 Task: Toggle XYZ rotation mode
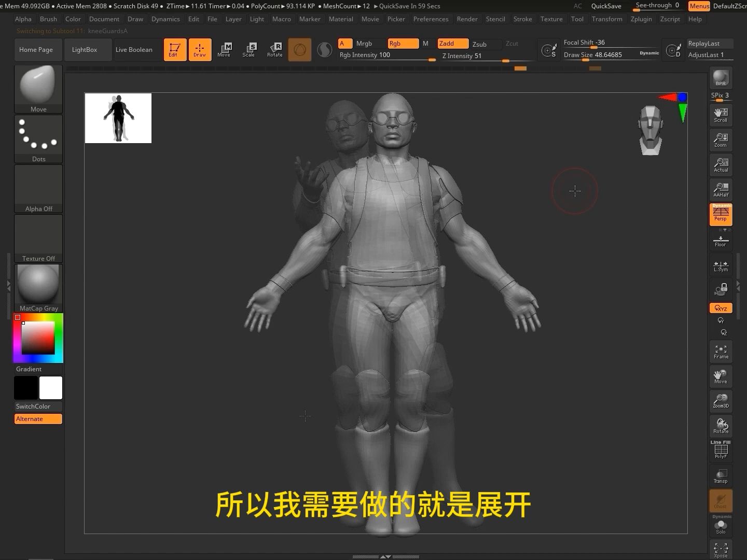click(721, 308)
